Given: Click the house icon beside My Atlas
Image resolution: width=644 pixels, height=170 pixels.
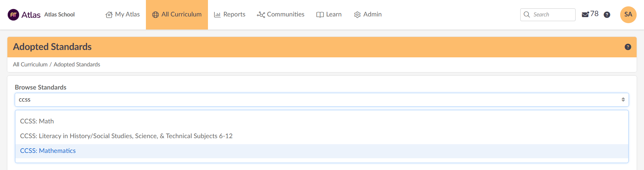Looking at the screenshot, I should [109, 15].
